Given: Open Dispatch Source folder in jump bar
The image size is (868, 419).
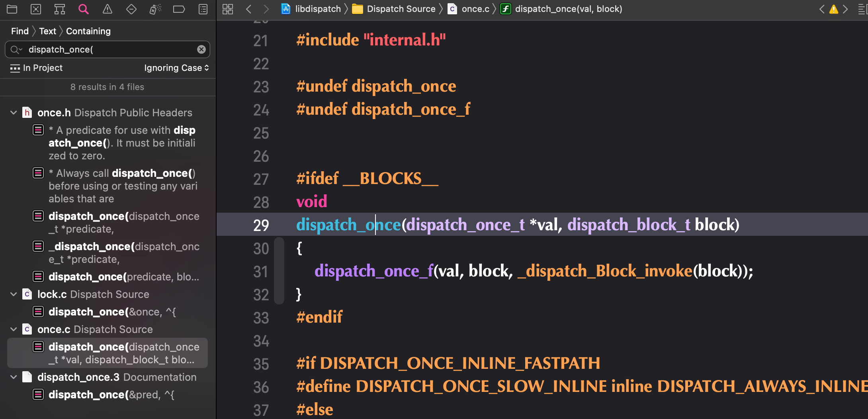Looking at the screenshot, I should 394,9.
